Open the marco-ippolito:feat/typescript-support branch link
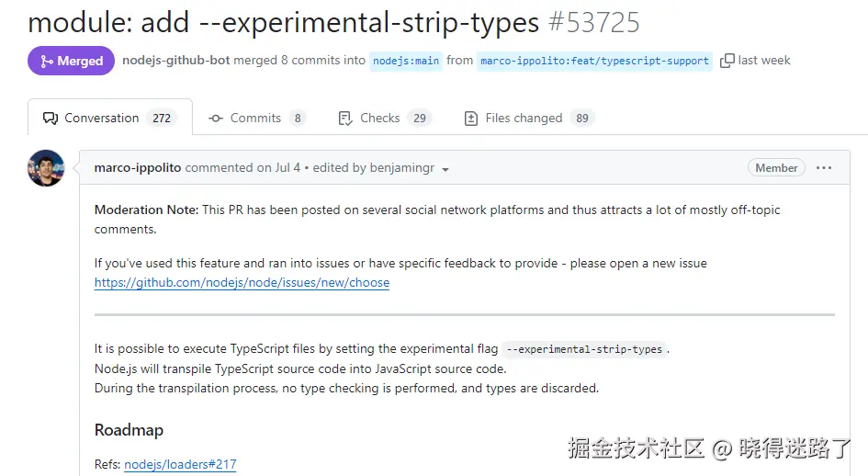Screen dimensions: 868x476 point(594,61)
